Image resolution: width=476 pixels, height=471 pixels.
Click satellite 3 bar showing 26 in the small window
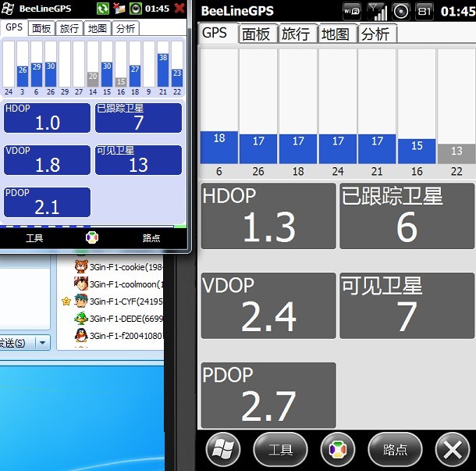(23, 77)
